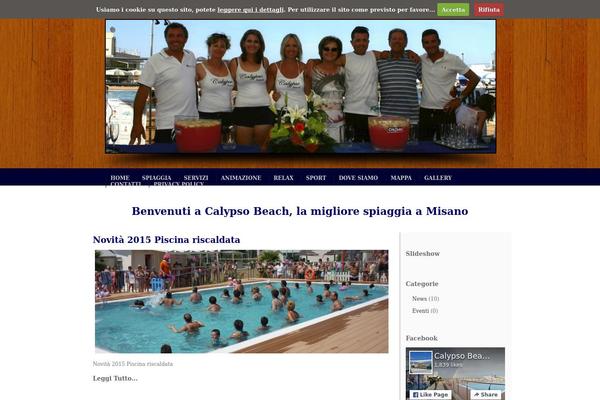Click the pool photo caption text
The image size is (600, 400).
tap(133, 364)
